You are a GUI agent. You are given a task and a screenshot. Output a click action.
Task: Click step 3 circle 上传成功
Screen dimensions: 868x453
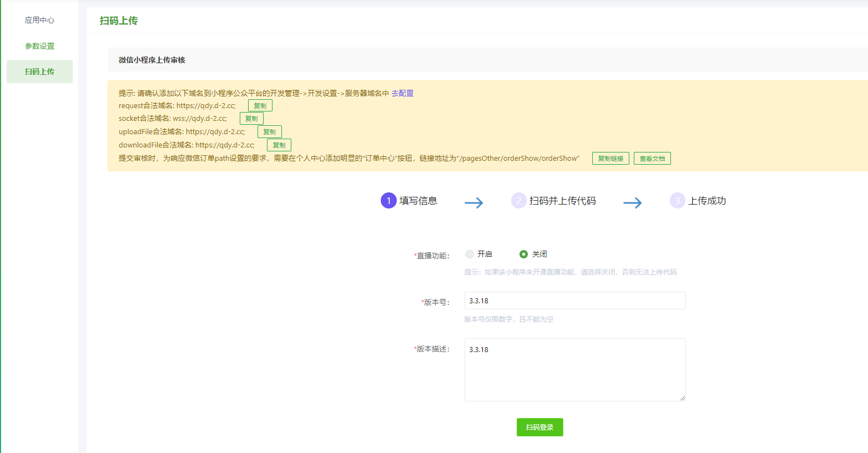677,201
